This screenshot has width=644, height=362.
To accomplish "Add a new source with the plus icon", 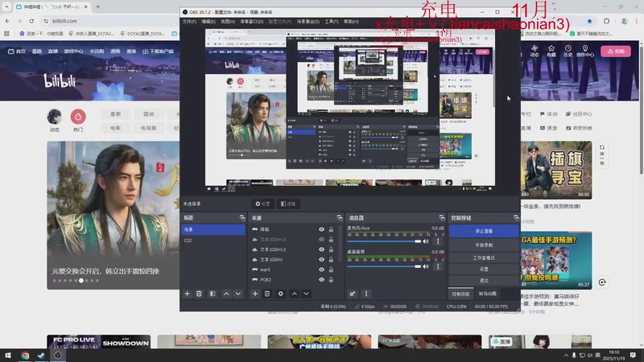I will point(256,294).
